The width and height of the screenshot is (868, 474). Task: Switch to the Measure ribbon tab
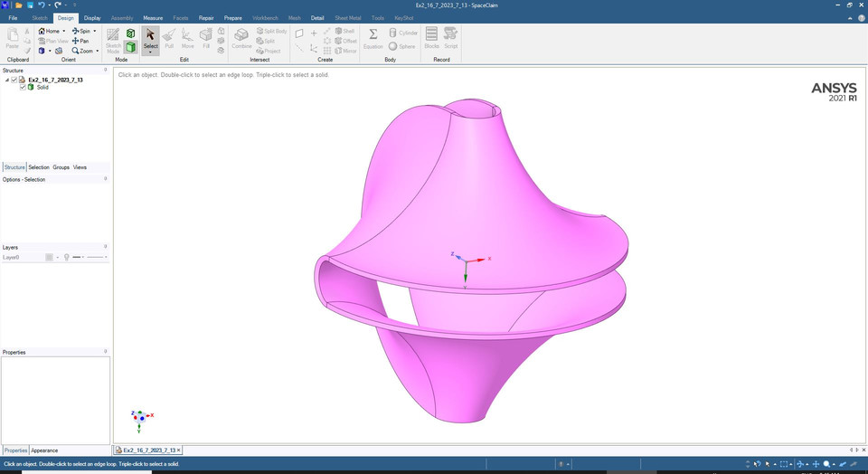[153, 18]
